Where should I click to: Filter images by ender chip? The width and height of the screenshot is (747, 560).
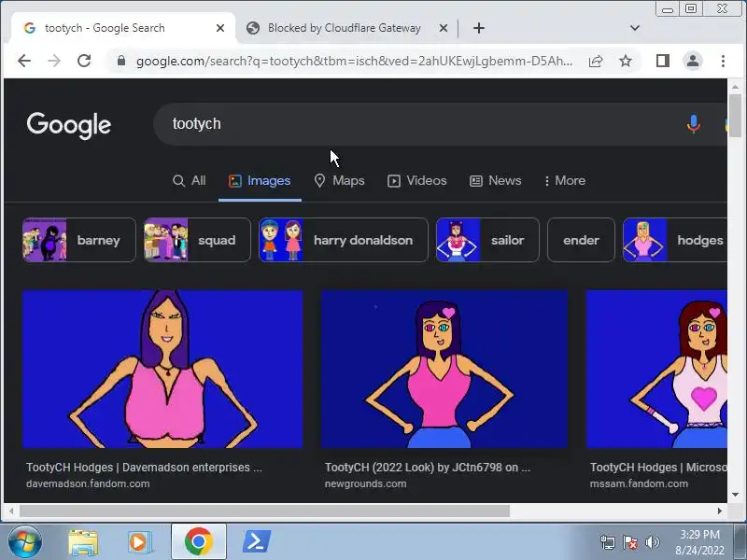581,240
